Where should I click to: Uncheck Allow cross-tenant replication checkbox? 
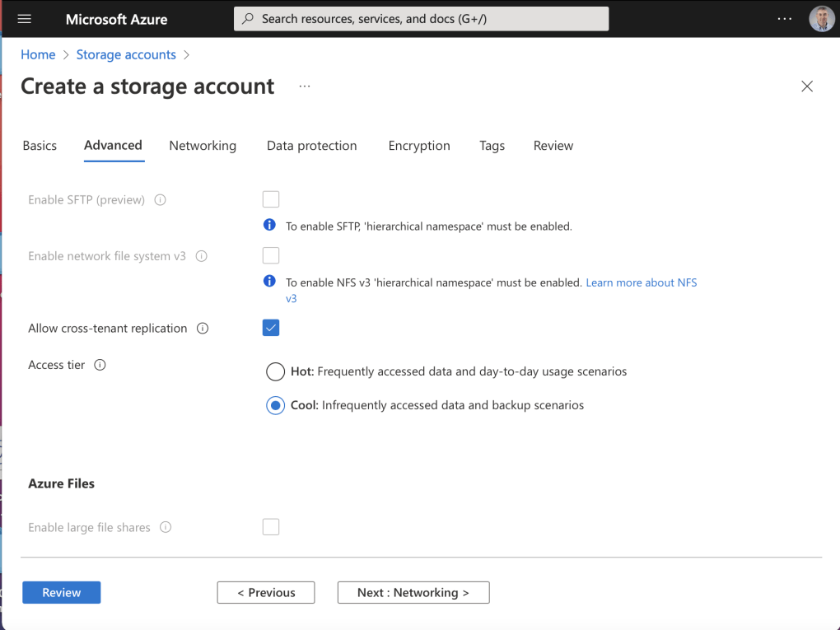(271, 328)
